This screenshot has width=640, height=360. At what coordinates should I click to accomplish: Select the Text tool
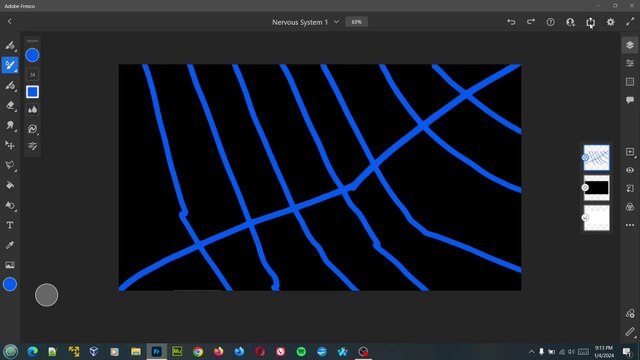click(10, 225)
